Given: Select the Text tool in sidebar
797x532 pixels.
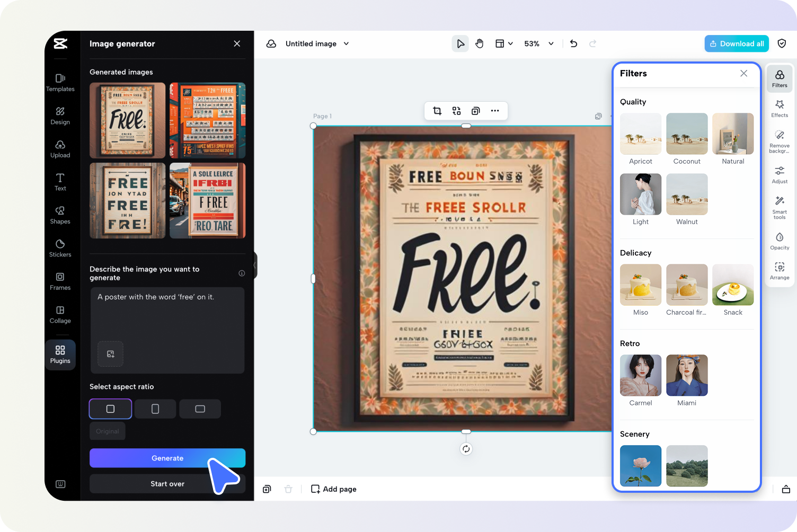Looking at the screenshot, I should 60,182.
